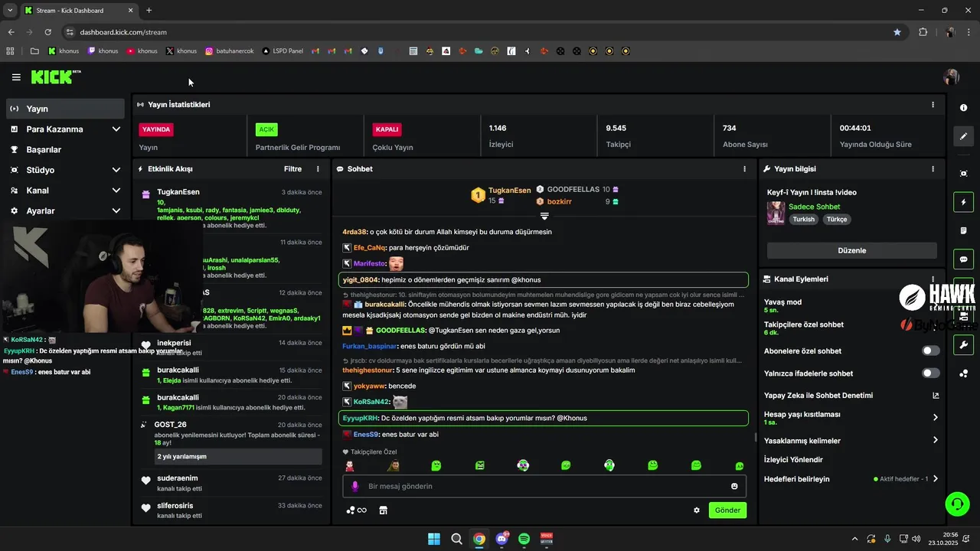The width and height of the screenshot is (980, 551).
Task: Expand Para Kazanma sidebar section
Action: coord(116,129)
